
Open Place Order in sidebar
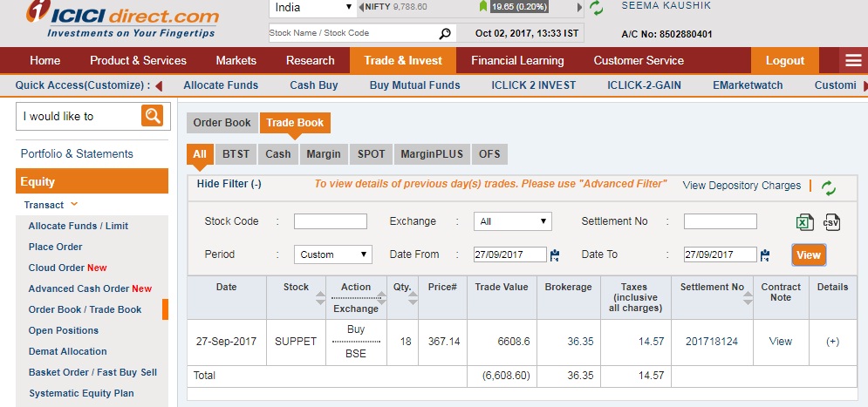point(55,247)
